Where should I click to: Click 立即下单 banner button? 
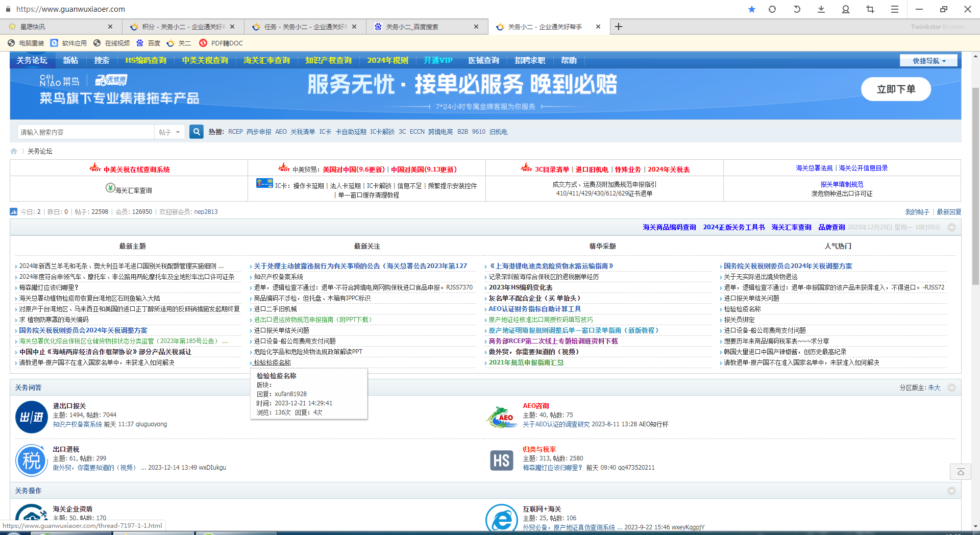point(896,89)
